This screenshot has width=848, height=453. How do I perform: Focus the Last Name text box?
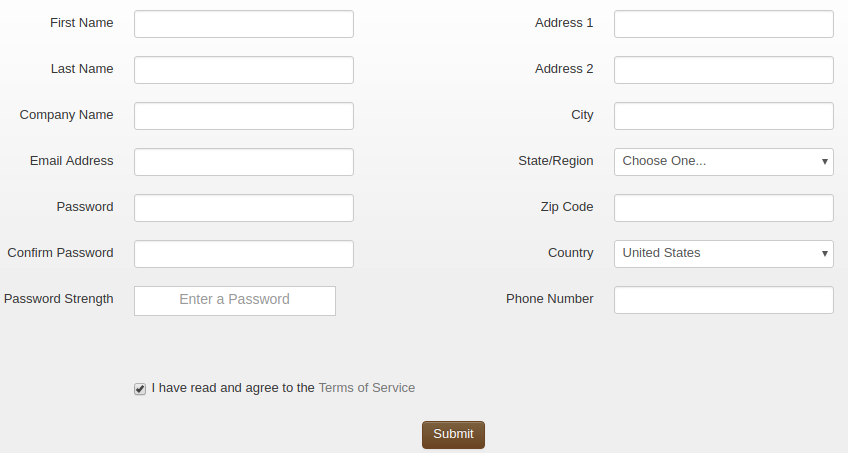243,70
